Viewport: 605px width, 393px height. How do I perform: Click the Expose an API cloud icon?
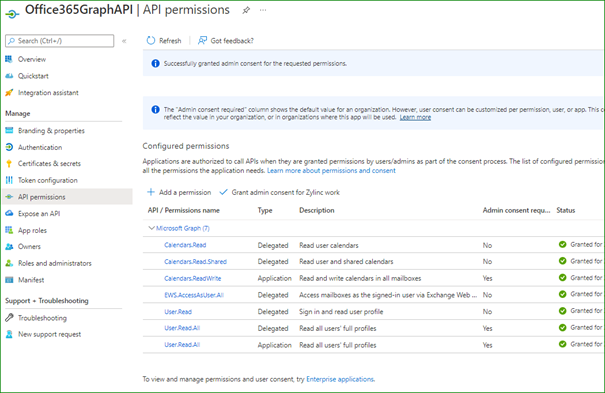click(9, 213)
